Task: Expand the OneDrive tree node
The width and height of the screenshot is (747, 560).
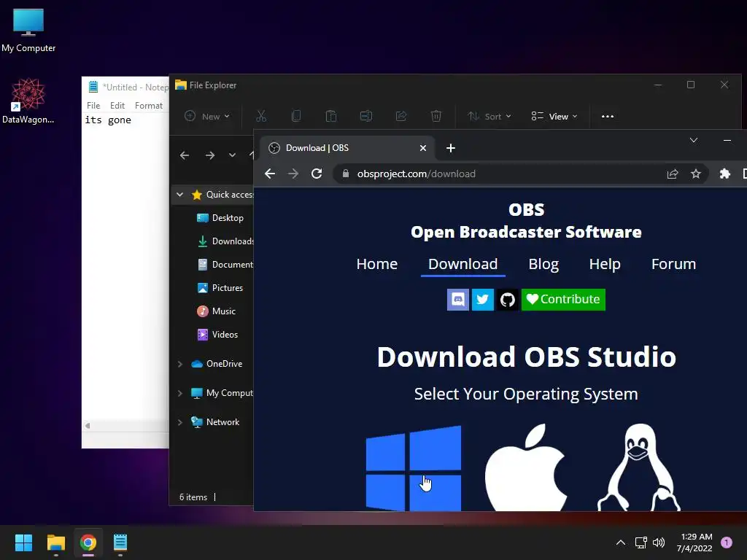Action: pos(179,364)
